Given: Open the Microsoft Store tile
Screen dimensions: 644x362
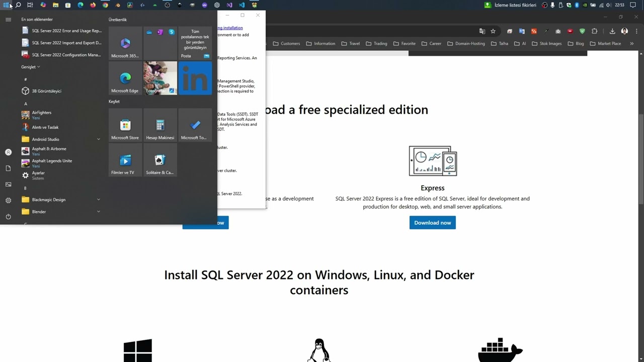Looking at the screenshot, I should pos(125,125).
